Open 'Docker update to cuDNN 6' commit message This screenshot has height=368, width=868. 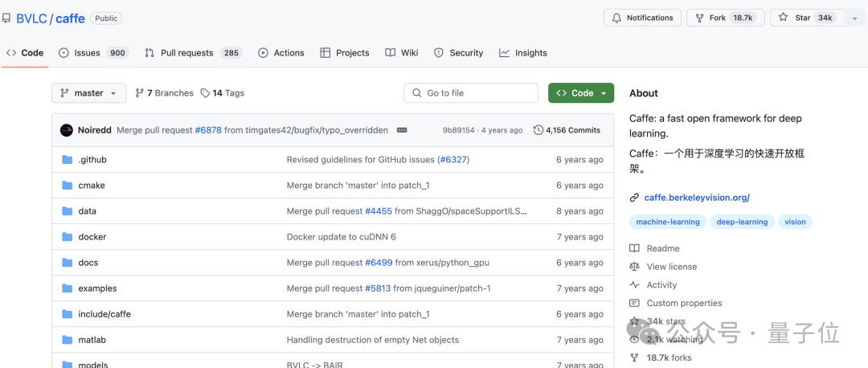(x=341, y=237)
